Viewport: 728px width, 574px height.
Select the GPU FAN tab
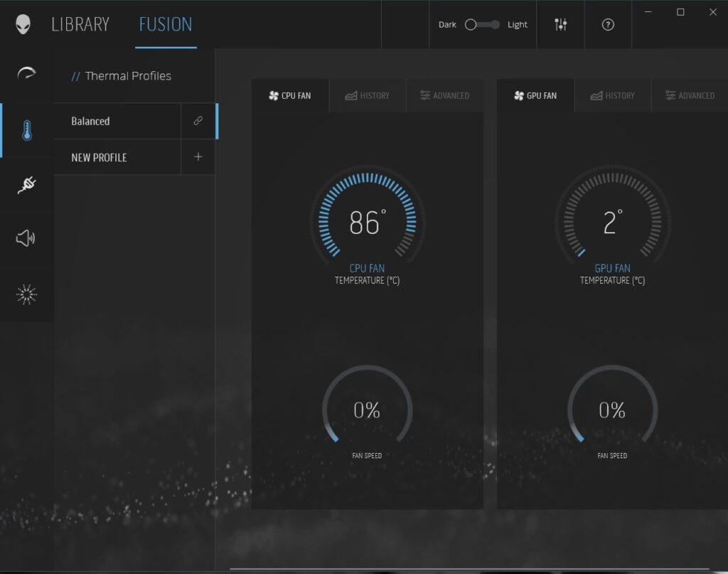[535, 95]
